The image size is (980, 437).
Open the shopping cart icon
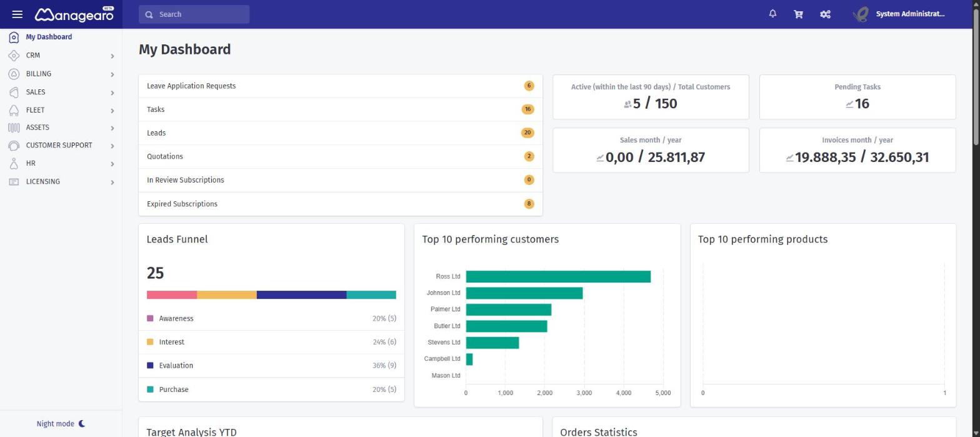pos(798,14)
